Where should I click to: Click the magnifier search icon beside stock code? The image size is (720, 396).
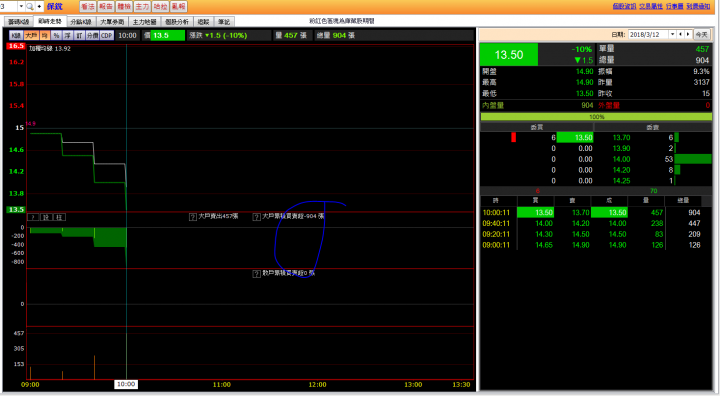(x=30, y=6)
